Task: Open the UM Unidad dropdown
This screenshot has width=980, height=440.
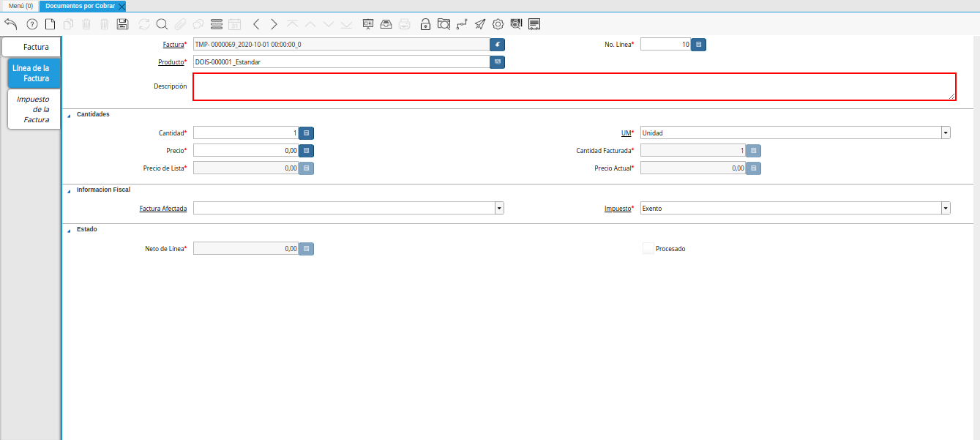Action: tap(946, 133)
